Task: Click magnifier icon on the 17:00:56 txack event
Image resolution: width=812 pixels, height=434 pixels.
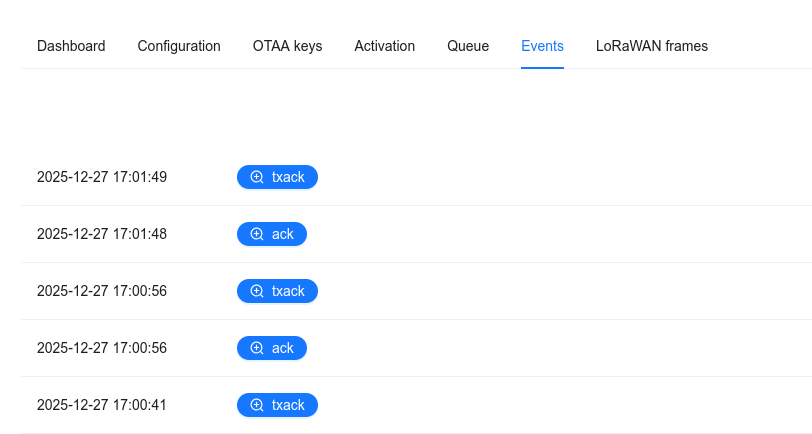Action: [257, 291]
